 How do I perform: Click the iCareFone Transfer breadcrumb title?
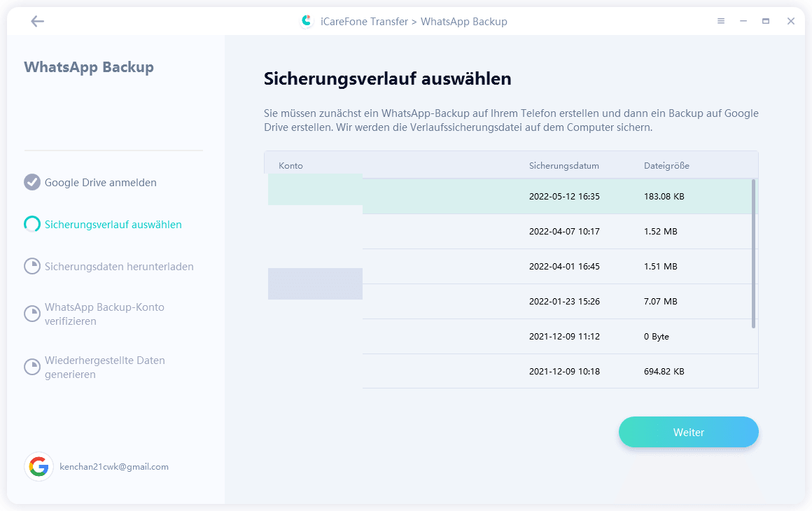[364, 22]
